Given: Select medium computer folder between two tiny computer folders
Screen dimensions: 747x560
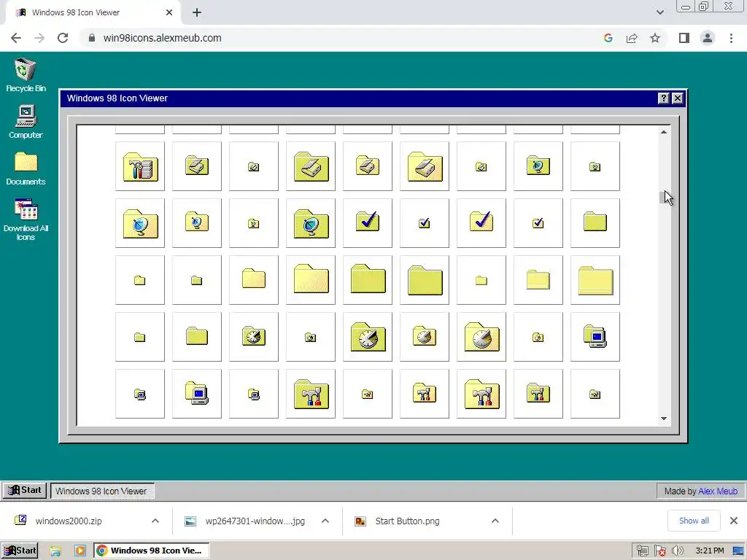Looking at the screenshot, I should click(x=197, y=394).
